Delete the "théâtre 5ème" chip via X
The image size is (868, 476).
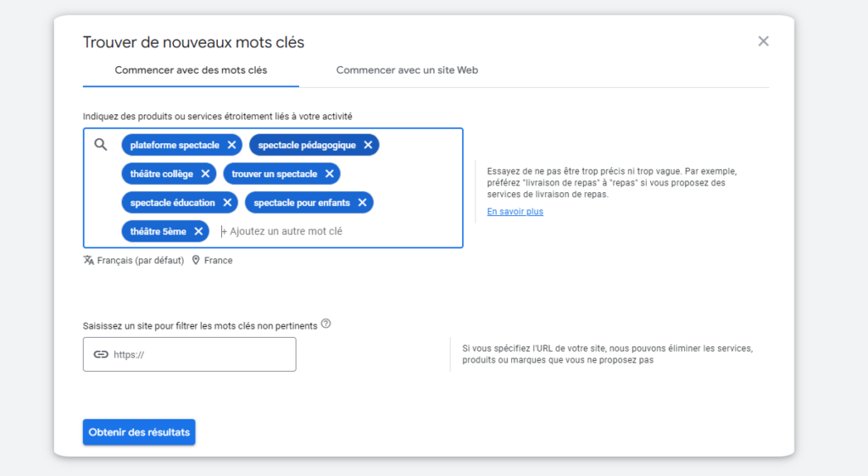[x=198, y=231]
